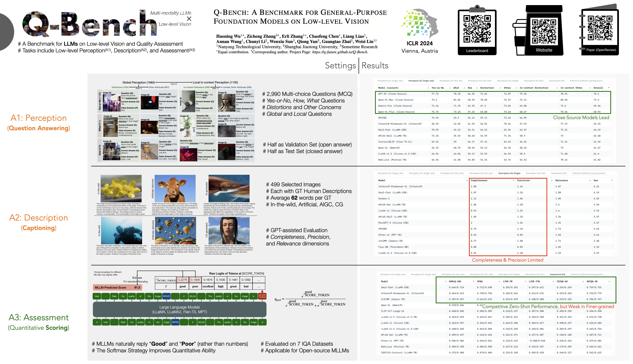Sort the Yes-or-No column arrow

coord(450,88)
